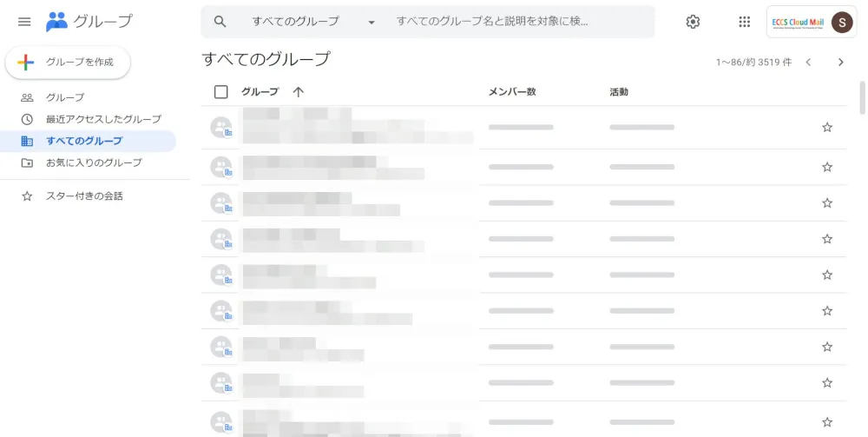Star the second group in the list

point(827,167)
